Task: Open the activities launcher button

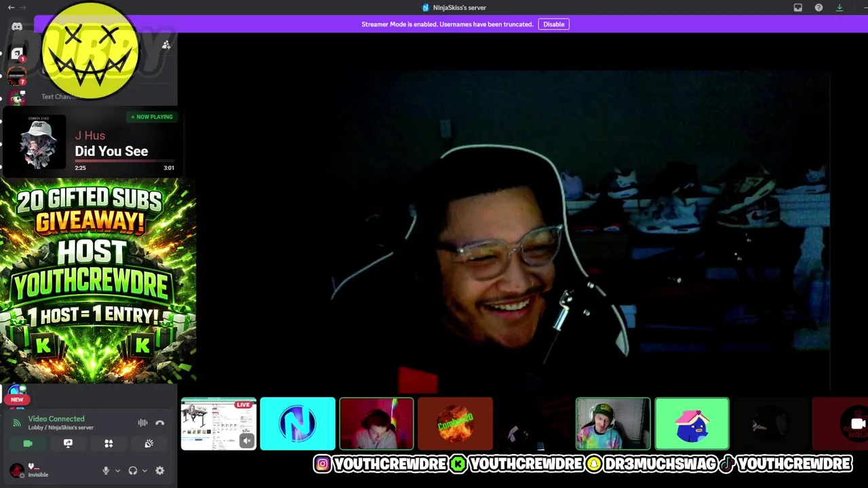Action: coord(108,443)
